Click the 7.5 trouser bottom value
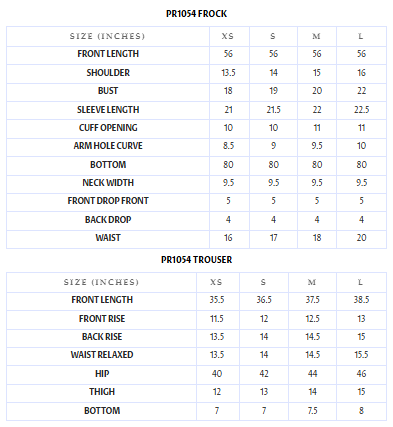 [313, 411]
